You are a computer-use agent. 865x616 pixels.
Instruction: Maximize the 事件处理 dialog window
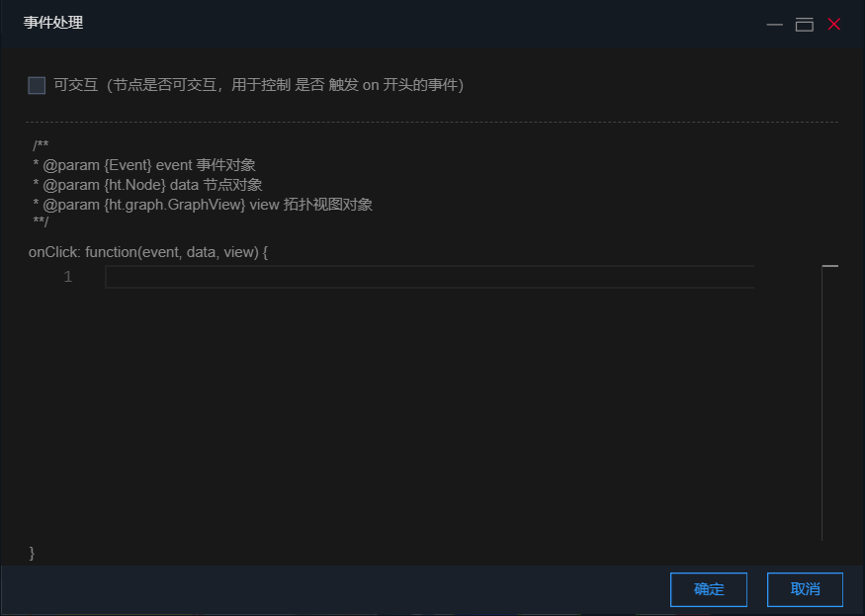(x=805, y=25)
